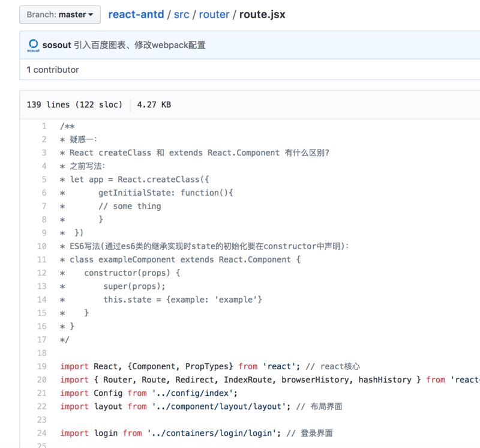Click the sosout avatar icon
Screen dimensions: 480x448
tap(34, 45)
